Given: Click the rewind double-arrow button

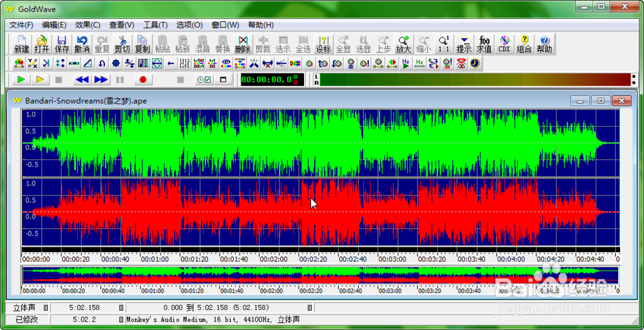Looking at the screenshot, I should click(x=82, y=80).
